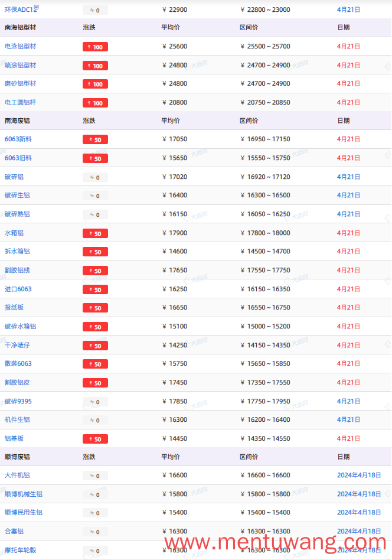Click the ↑100 change badge for 磨砂铝型材
The width and height of the screenshot is (392, 560).
click(x=95, y=84)
